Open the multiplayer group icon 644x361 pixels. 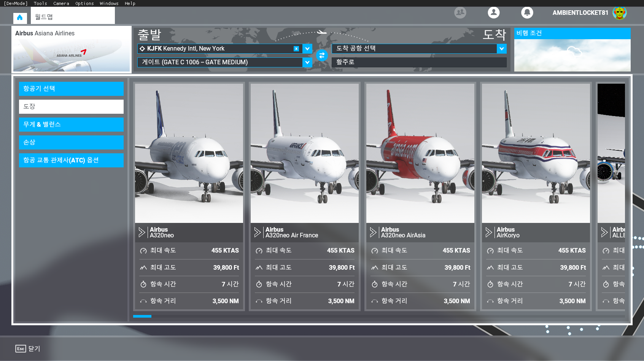[460, 13]
